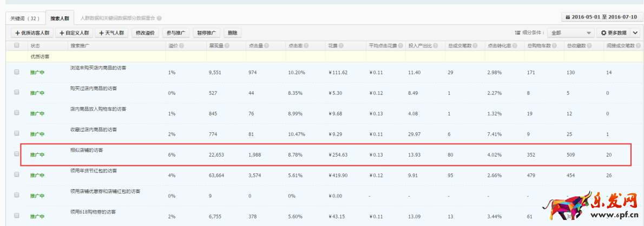Screen dimensions: 644x226
Task: Click help icon beside 展现量 column header
Action: pos(227,46)
